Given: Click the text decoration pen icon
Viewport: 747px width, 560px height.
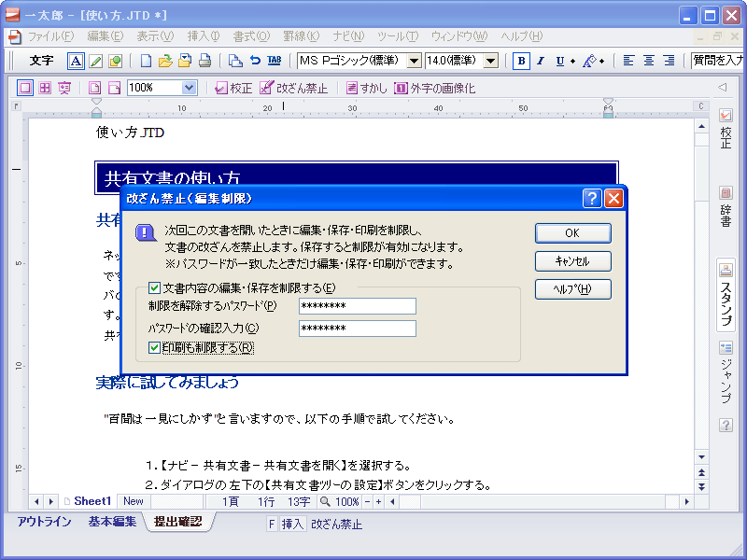Looking at the screenshot, I should coord(589,61).
